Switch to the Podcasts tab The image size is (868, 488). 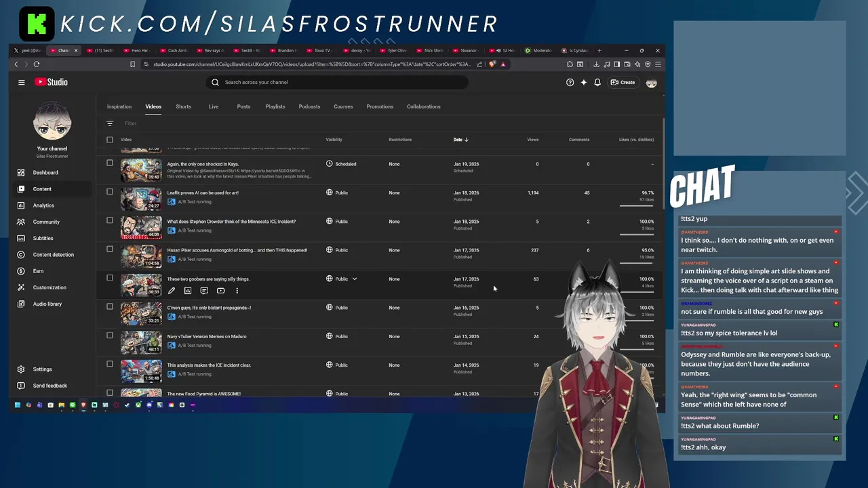[309, 106]
